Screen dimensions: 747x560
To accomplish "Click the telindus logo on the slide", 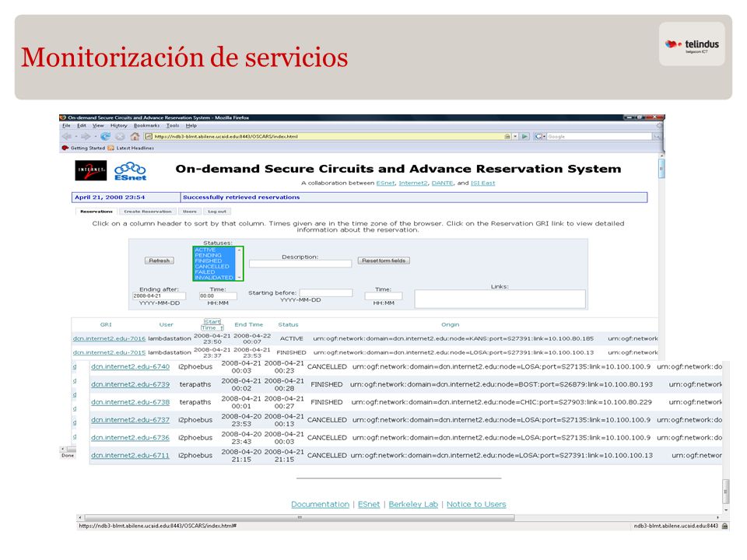I will (692, 45).
